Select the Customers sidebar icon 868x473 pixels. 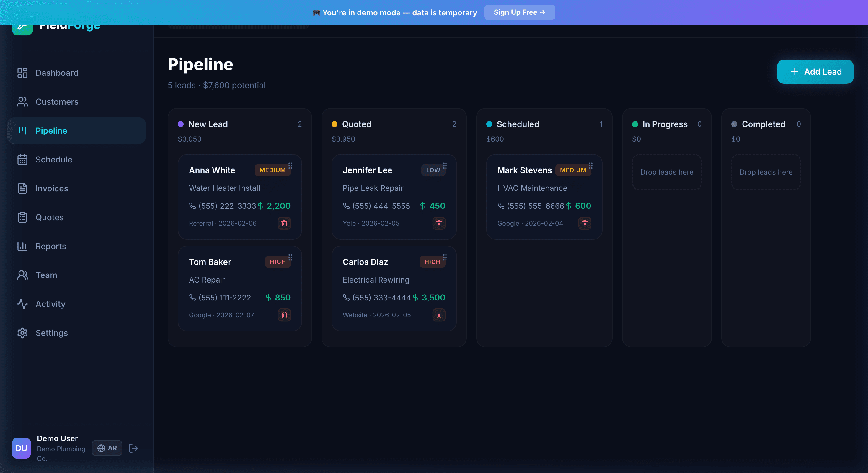[22, 101]
